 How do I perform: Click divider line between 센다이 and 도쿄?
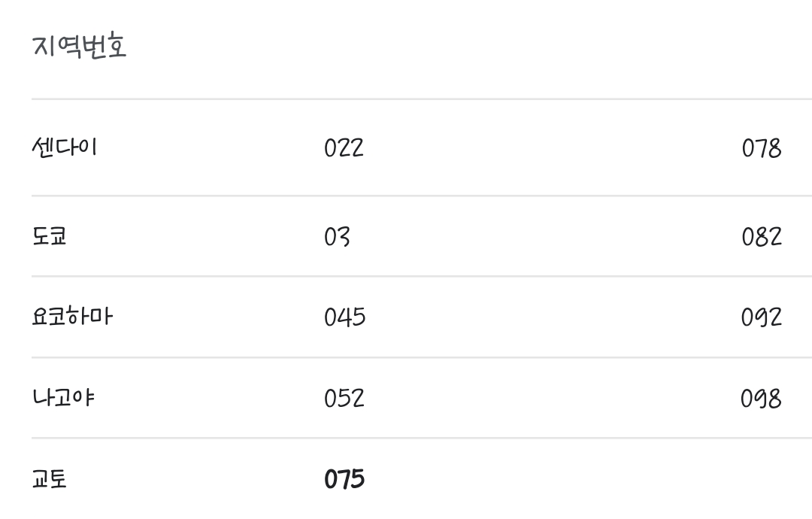(422, 196)
